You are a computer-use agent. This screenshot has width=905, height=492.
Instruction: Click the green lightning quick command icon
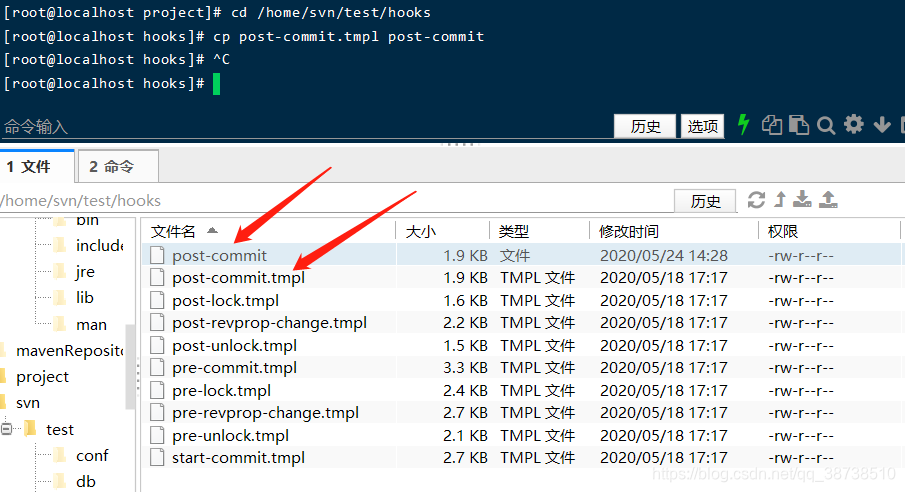[x=743, y=124]
